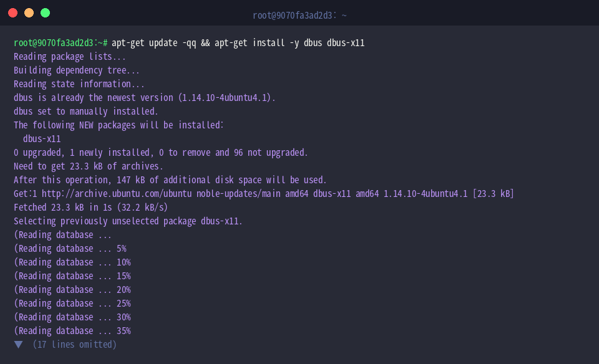The width and height of the screenshot is (599, 364).
Task: Click 'Selecting previously unselected package' line
Action: click(128, 221)
